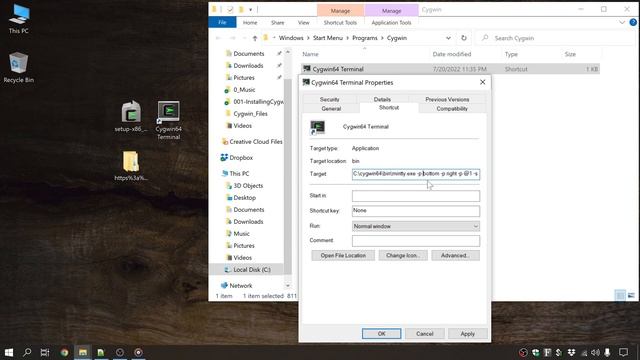Open the View ribbon tab
Viewport: 640px width, 360px height.
[303, 22]
